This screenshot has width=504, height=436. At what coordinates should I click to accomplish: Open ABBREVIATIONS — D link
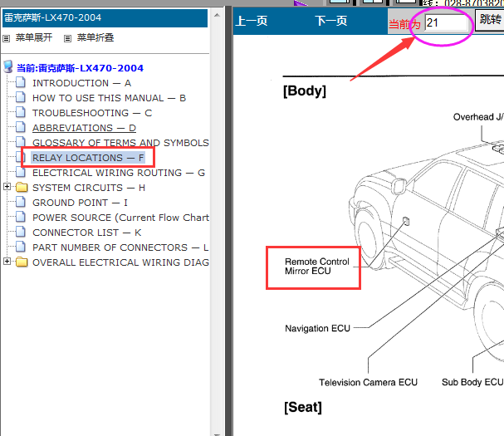point(84,128)
